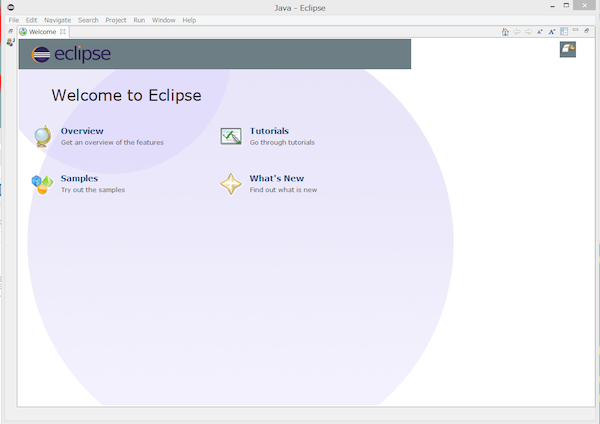Image resolution: width=600 pixels, height=424 pixels.
Task: Click the Eclipse window icon in title bar
Action: [11, 7]
